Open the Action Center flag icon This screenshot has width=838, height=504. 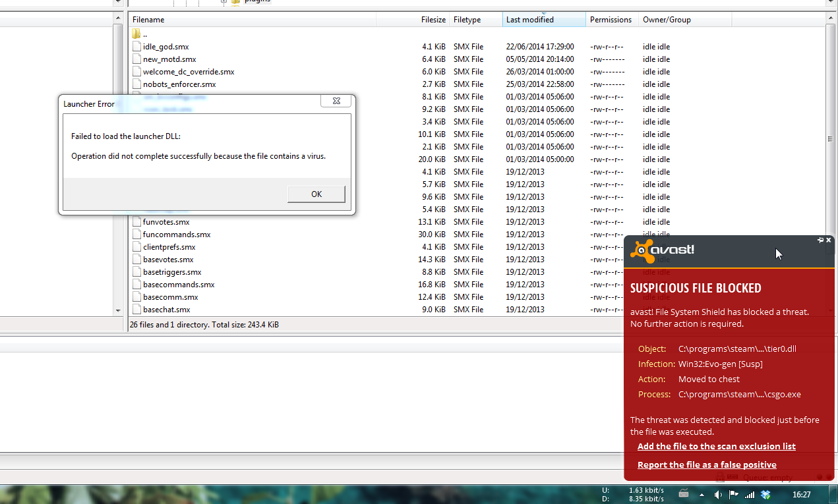733,495
